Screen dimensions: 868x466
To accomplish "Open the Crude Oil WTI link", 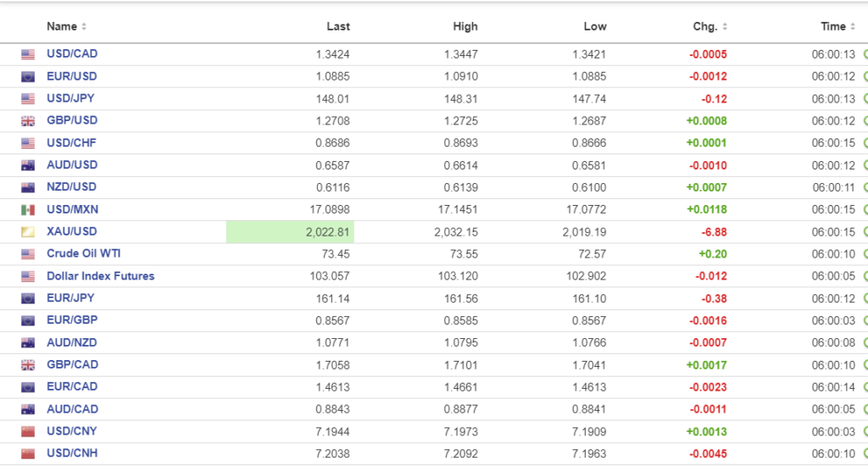I will click(84, 253).
